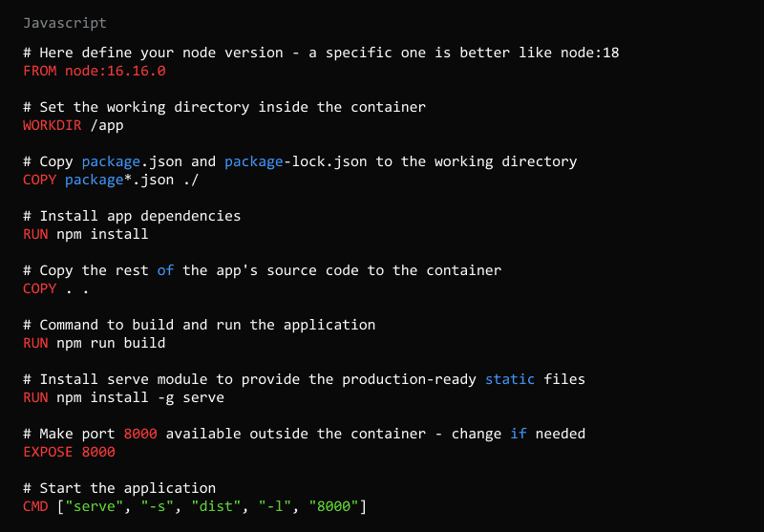Click the '-g' flag in npm install

pos(170,397)
